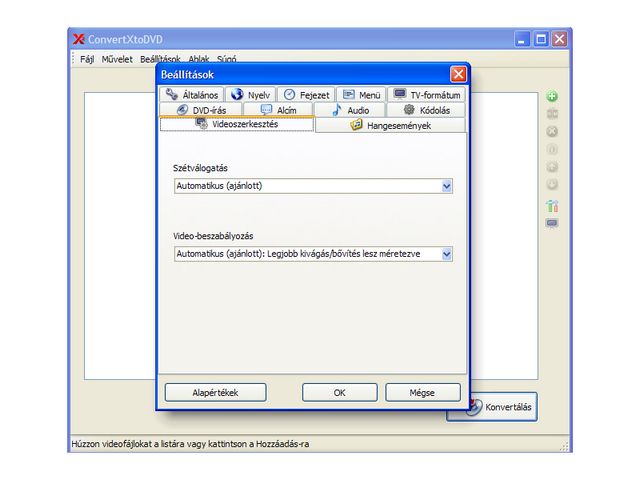Click the preview monitor icon in sidebar

(x=552, y=223)
